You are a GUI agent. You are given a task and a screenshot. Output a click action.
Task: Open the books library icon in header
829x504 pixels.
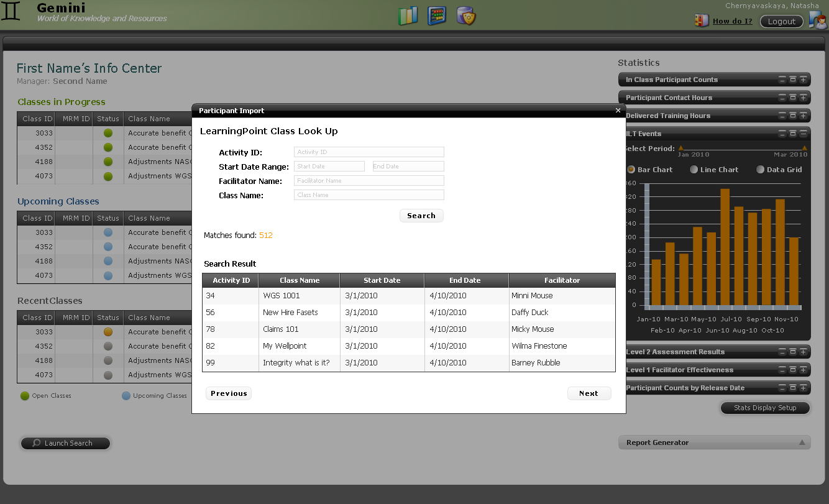[x=408, y=16]
